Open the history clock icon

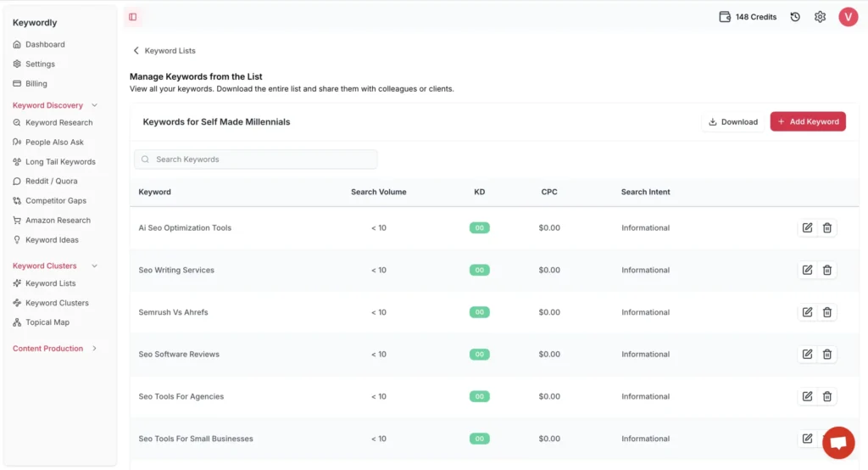(795, 17)
